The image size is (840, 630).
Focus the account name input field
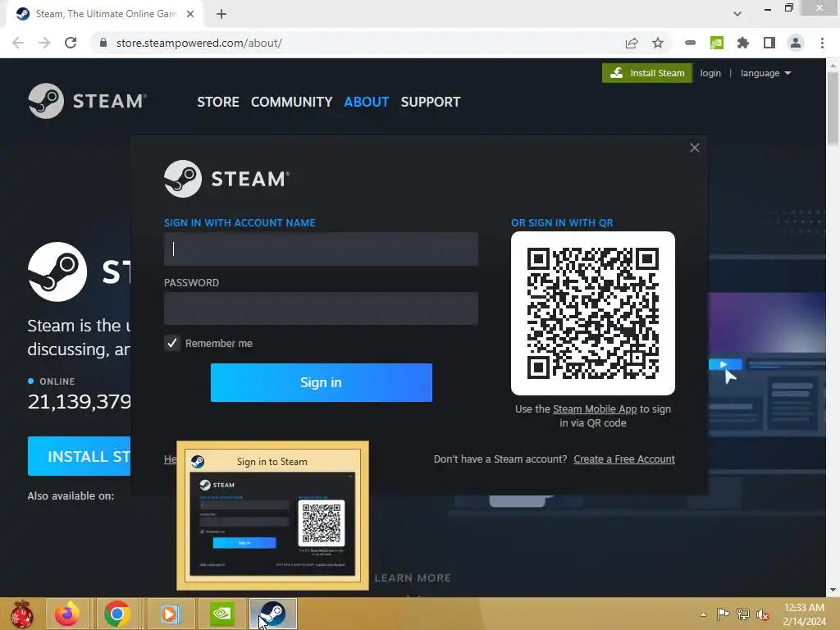321,249
